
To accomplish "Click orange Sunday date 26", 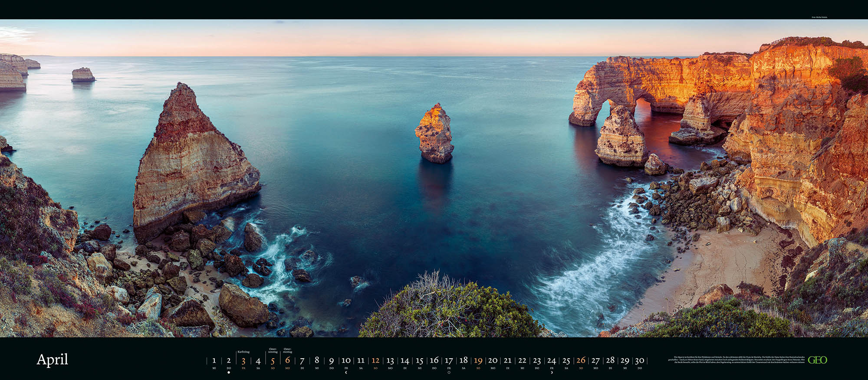I will coord(581,360).
